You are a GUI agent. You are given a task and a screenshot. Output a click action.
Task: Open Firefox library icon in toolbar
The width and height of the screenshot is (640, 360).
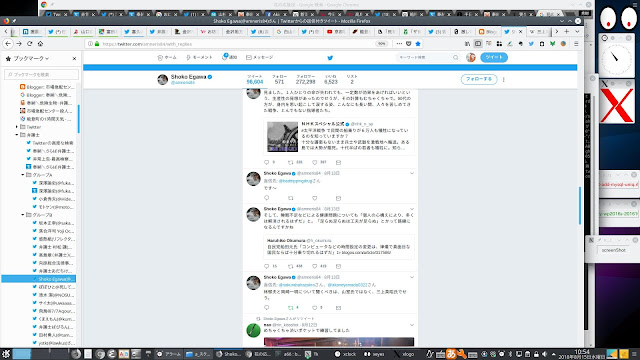467,44
